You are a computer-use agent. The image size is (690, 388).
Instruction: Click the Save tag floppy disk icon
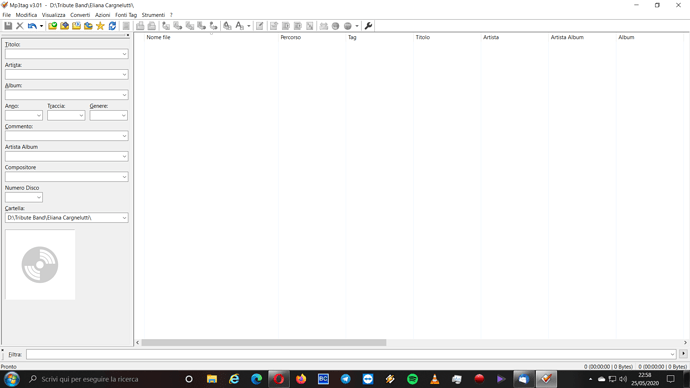pos(8,26)
